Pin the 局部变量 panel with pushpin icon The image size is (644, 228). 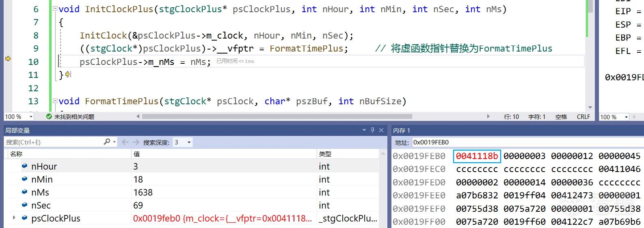pos(372,130)
